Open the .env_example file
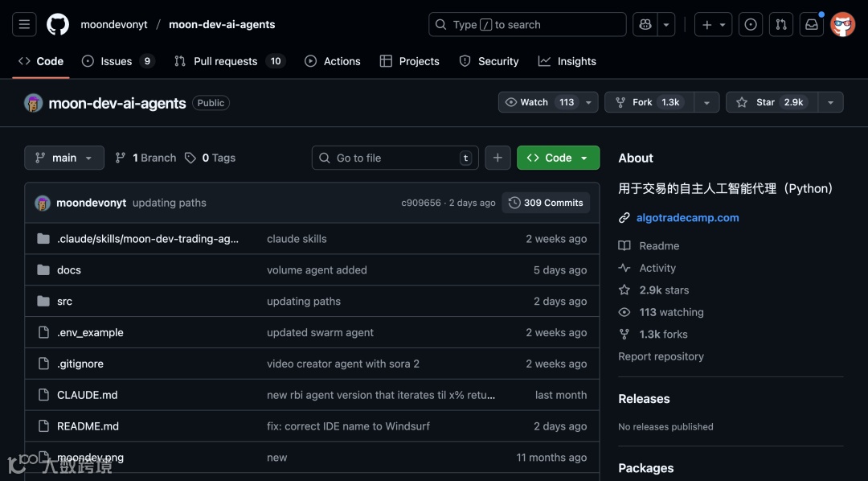The height and width of the screenshot is (481, 868). coord(90,332)
